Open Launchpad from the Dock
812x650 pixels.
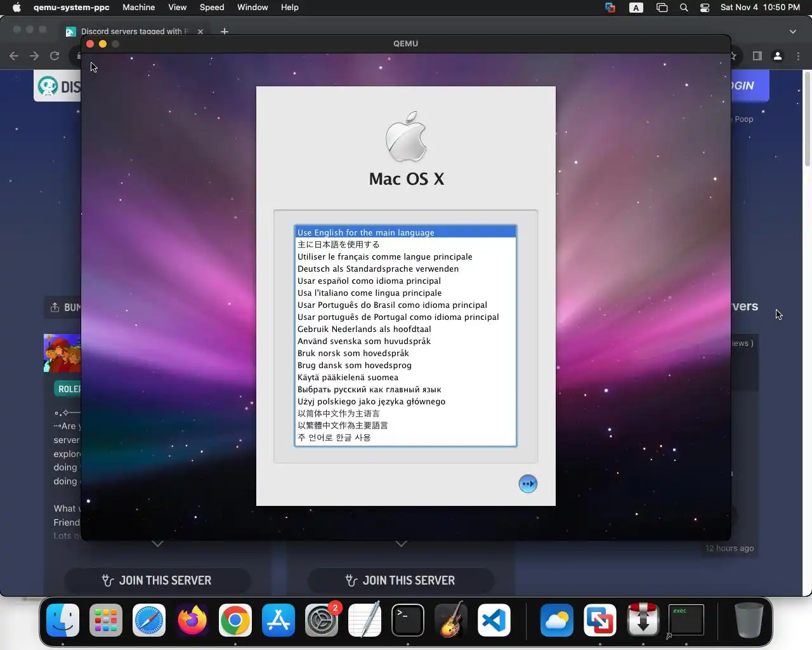point(106,620)
